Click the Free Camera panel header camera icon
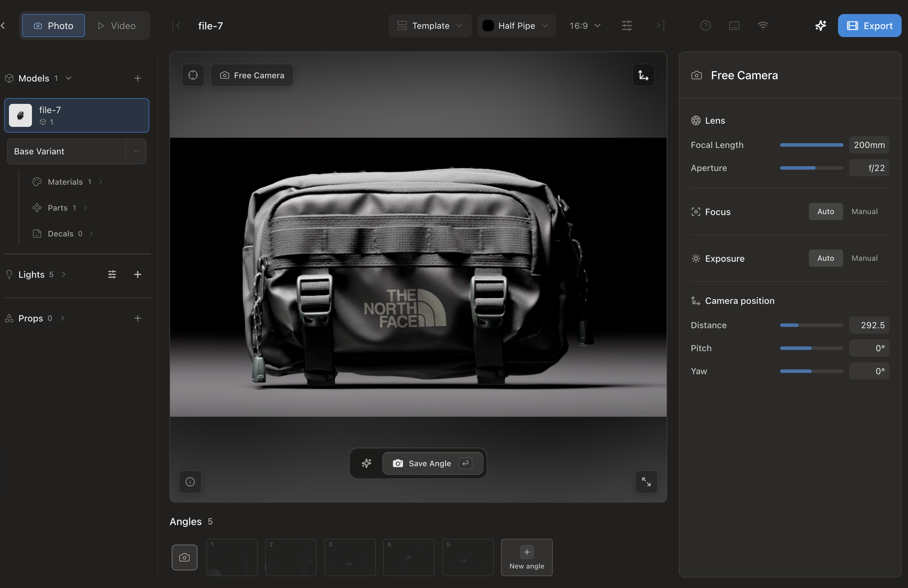This screenshot has width=908, height=588. (696, 75)
